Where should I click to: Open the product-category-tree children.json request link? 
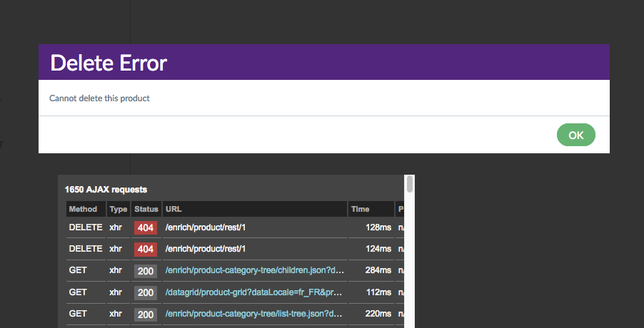tap(255, 270)
